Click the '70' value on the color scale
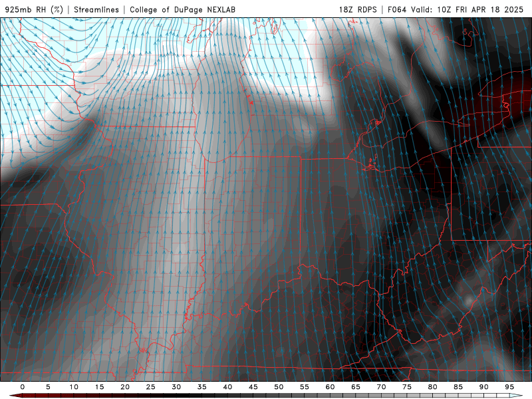The height and width of the screenshot is (399, 532). pos(381,387)
